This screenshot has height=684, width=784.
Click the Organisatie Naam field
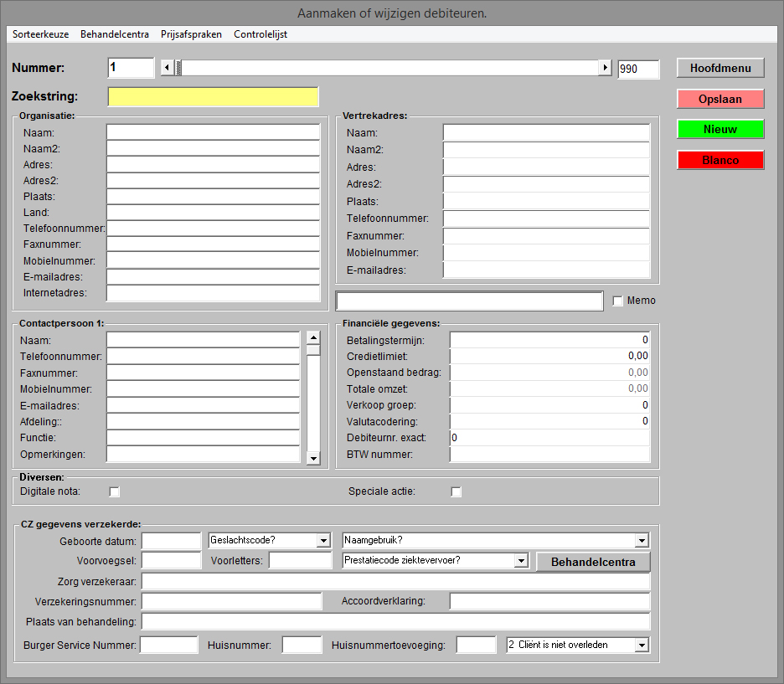[x=213, y=132]
